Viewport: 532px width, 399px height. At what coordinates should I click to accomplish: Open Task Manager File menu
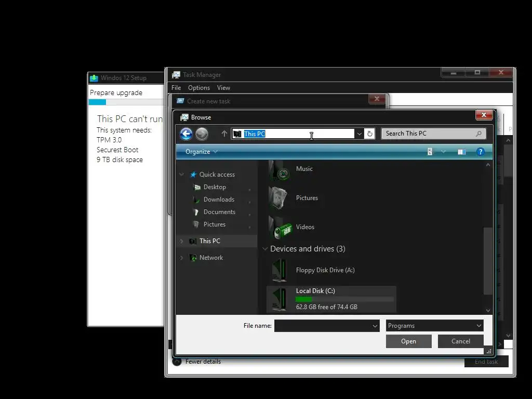click(x=176, y=87)
